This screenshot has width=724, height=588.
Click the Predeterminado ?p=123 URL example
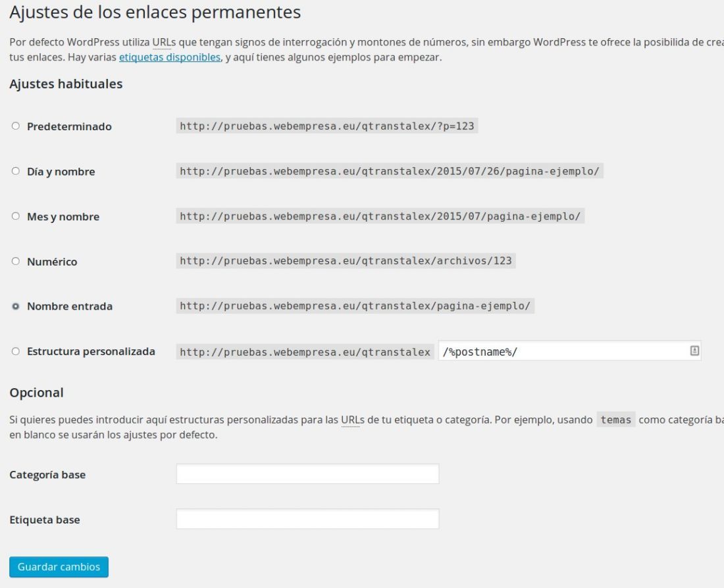coord(327,126)
